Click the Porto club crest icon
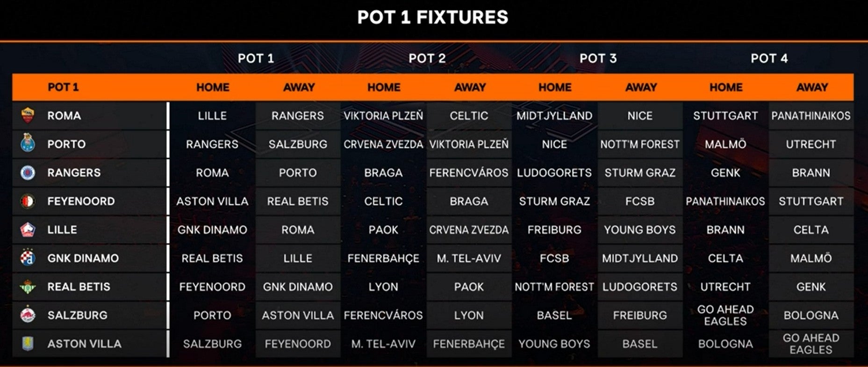Screen dimensions: 868x367 pyautogui.click(x=28, y=144)
